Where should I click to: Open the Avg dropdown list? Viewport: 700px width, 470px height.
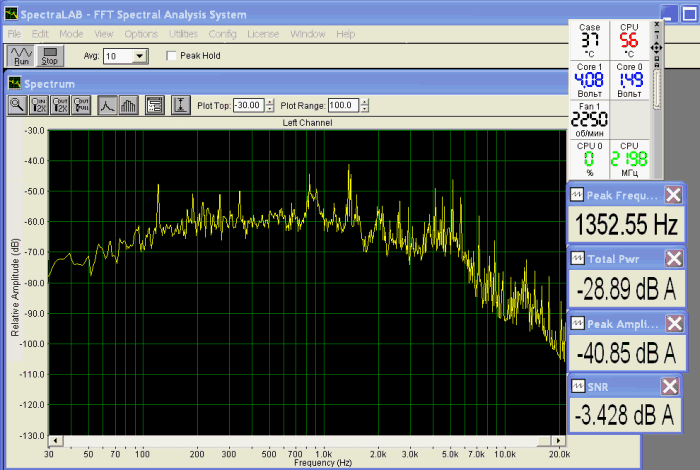139,56
